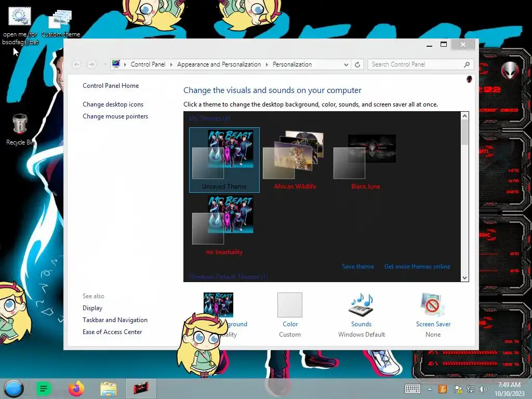Select the Unsaved Theme thumbnail
532x399 pixels.
coord(224,160)
